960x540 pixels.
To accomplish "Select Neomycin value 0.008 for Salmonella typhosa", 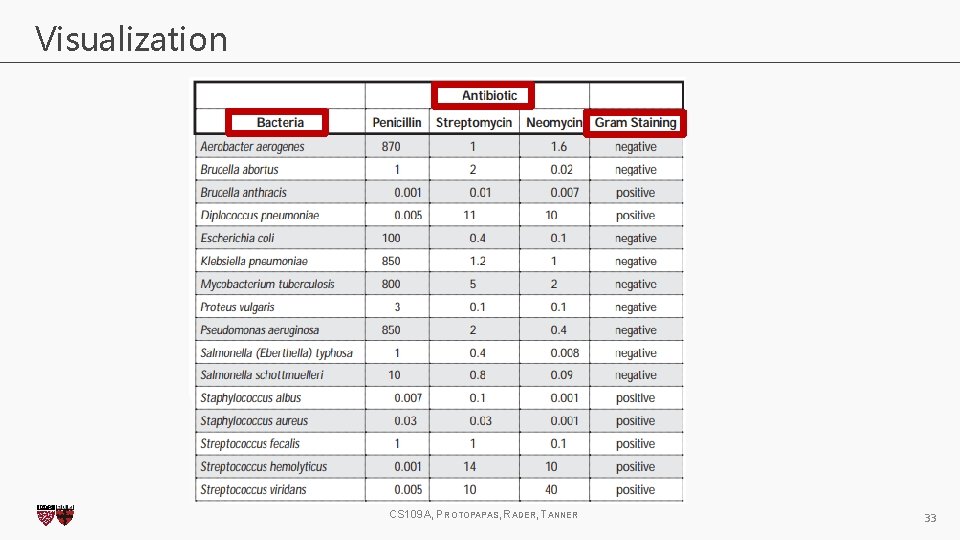I will tap(564, 353).
